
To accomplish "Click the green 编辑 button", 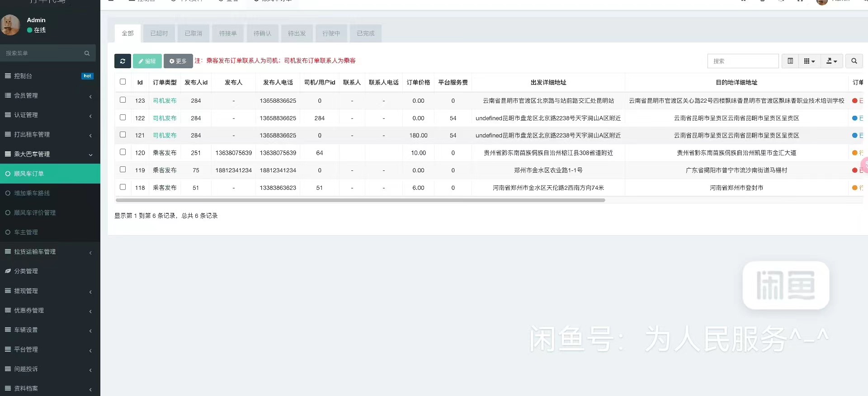I will 147,61.
